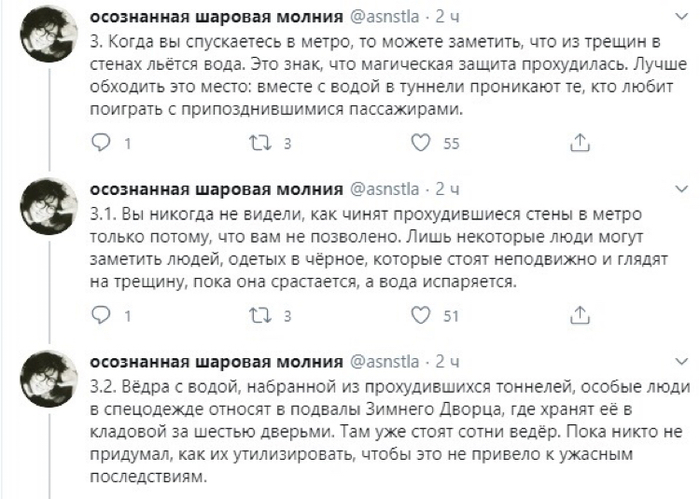700x499 pixels.
Task: Click the @asnstla handle on tweet "3.1."
Action: [385, 189]
